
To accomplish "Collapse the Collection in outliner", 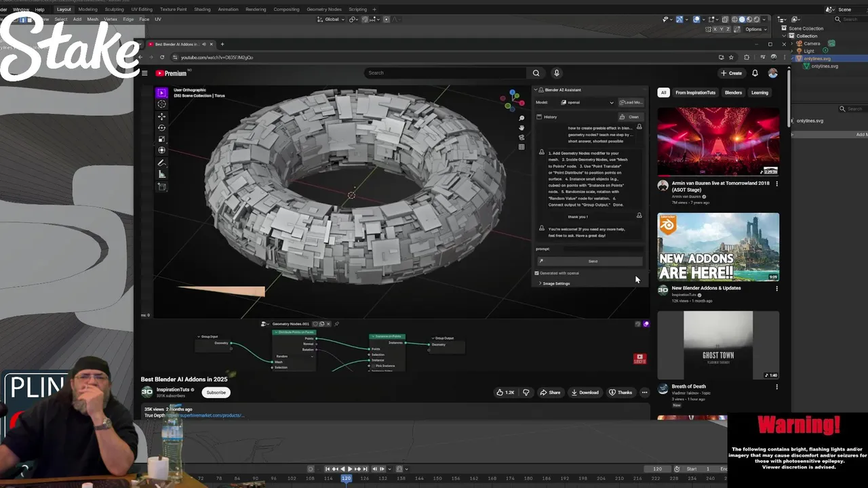I will click(784, 36).
